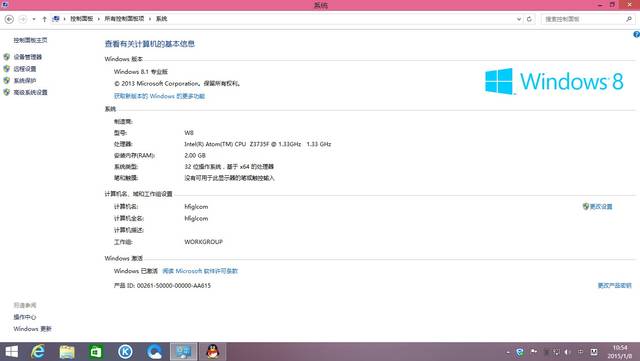The width and height of the screenshot is (640, 361).
Task: Click the search magnifier icon
Action: click(629, 19)
